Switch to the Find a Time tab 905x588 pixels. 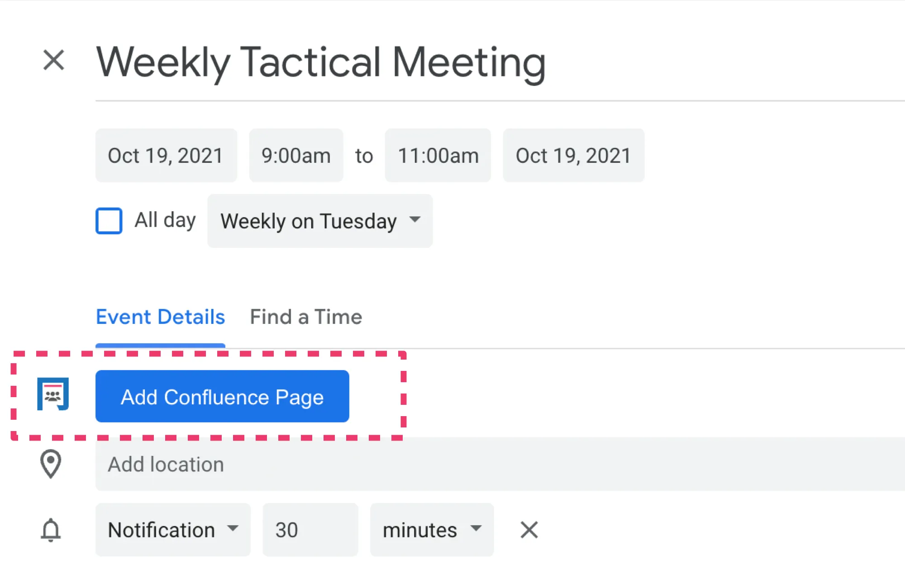[305, 317]
